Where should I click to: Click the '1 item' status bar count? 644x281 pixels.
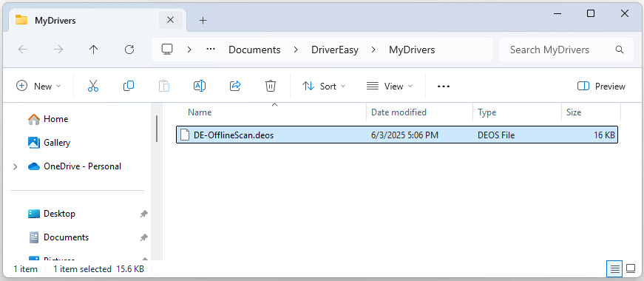[x=25, y=269]
